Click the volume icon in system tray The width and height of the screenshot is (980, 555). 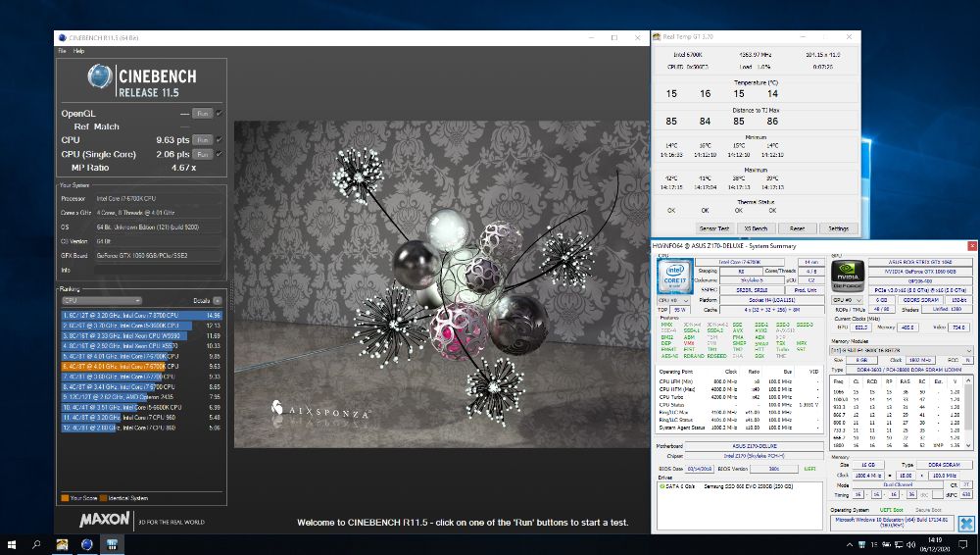(909, 545)
